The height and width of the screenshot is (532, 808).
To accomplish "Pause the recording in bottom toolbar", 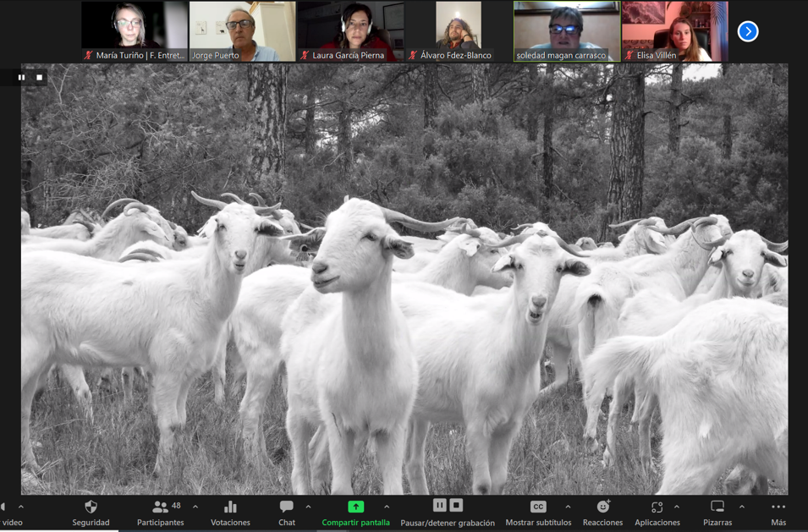I will (440, 505).
